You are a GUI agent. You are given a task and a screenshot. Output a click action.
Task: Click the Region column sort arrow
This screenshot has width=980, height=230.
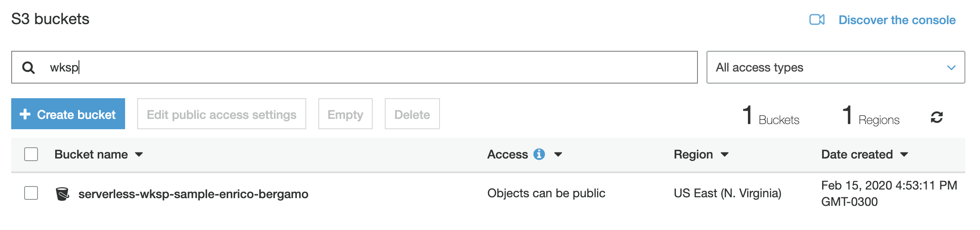click(x=725, y=155)
